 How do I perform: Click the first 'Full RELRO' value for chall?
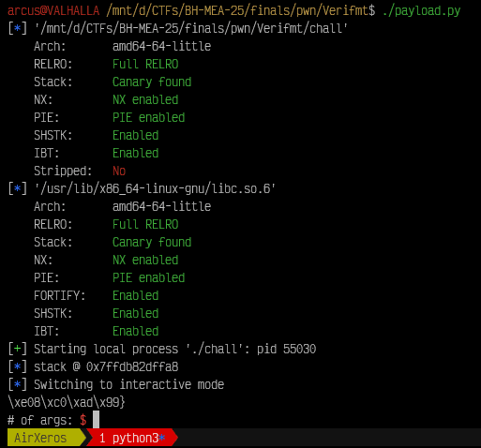tap(145, 65)
